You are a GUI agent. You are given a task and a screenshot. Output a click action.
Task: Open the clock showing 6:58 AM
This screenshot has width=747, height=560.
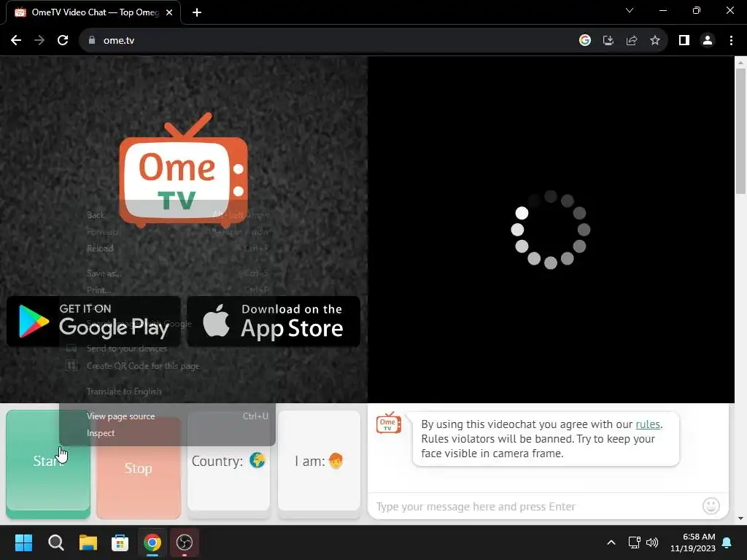pyautogui.click(x=693, y=542)
